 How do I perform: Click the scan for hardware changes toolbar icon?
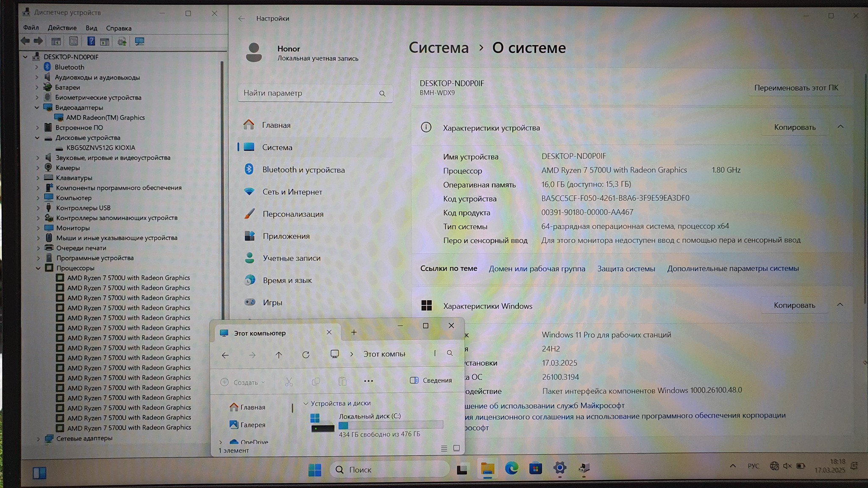tap(139, 41)
